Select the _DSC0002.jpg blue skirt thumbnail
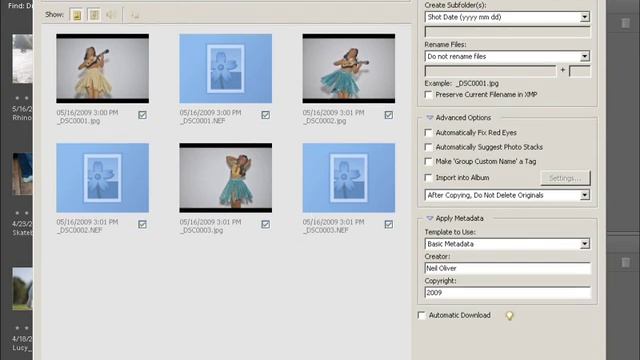Screen dimensions: 640x360 [349, 69]
